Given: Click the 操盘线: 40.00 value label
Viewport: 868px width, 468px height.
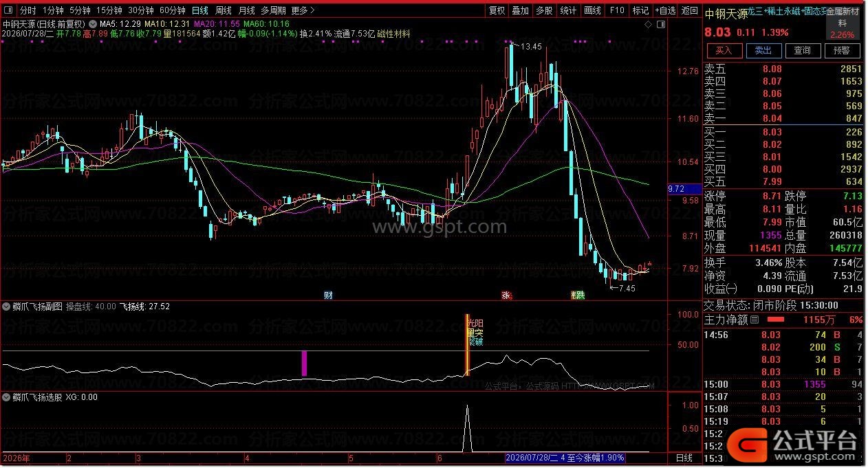Looking at the screenshot, I should [x=91, y=307].
